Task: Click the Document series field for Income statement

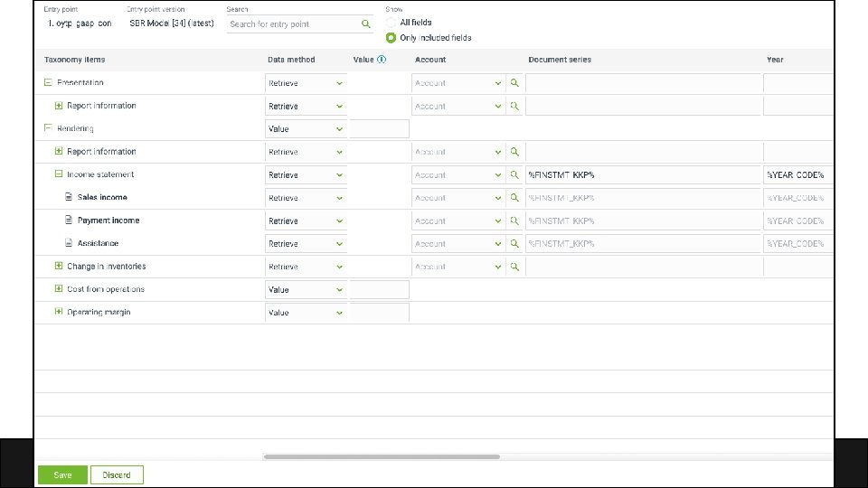Action: point(642,175)
